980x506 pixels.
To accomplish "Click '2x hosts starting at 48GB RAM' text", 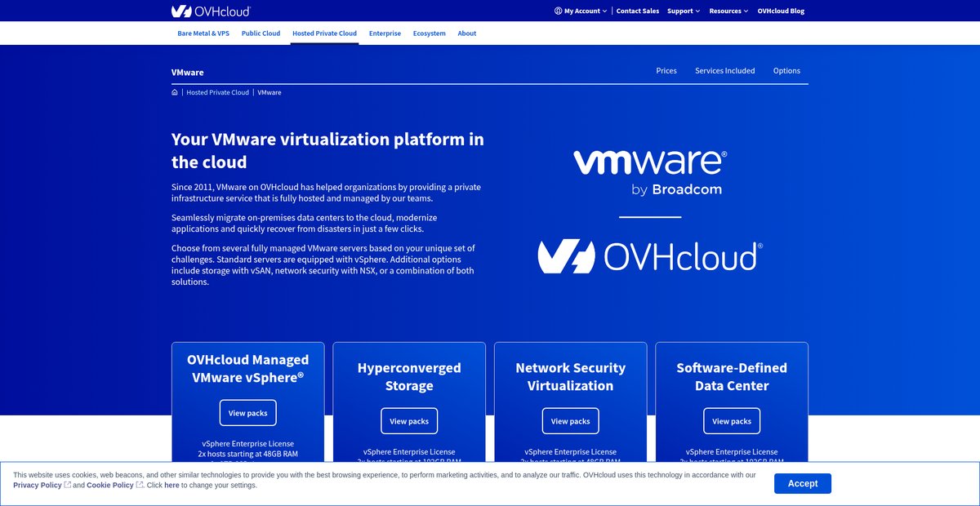I will 248,453.
